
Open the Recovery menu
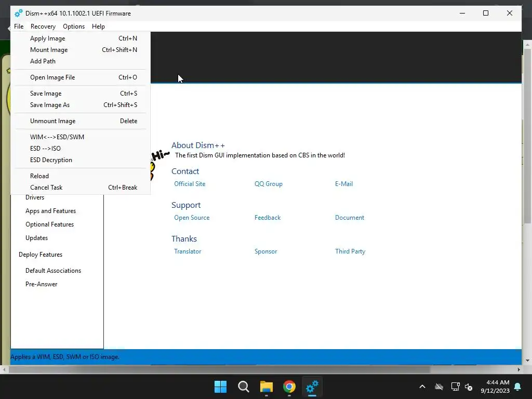(43, 26)
